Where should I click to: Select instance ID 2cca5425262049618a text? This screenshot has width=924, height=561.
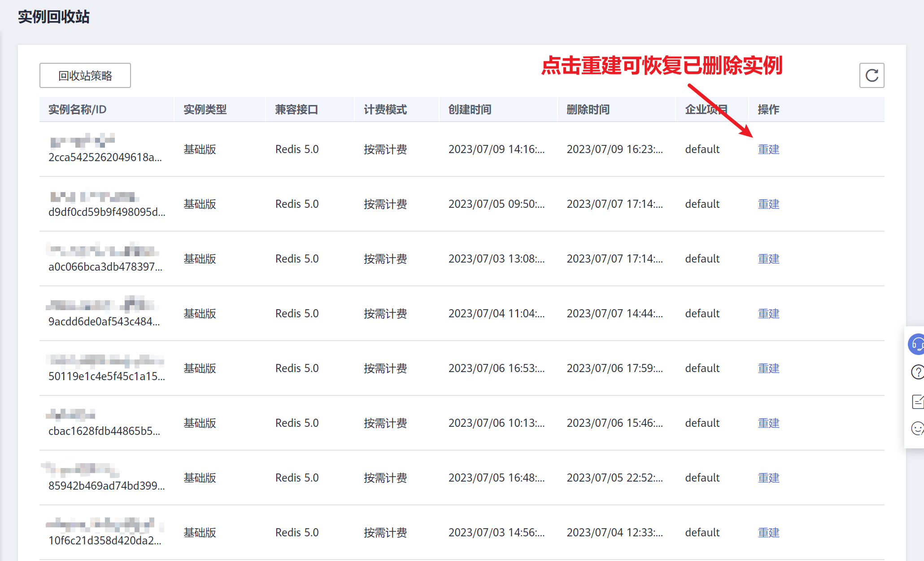(105, 158)
